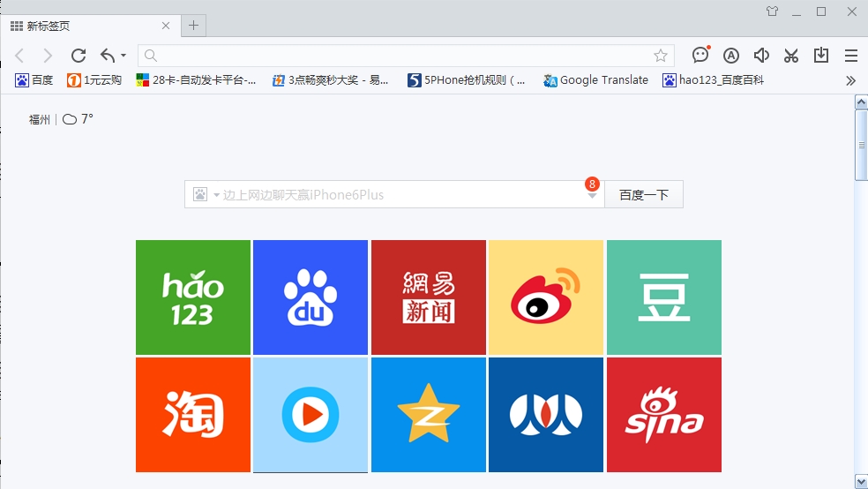
Task: Click the vertical scrollbar down arrow
Action: [861, 481]
